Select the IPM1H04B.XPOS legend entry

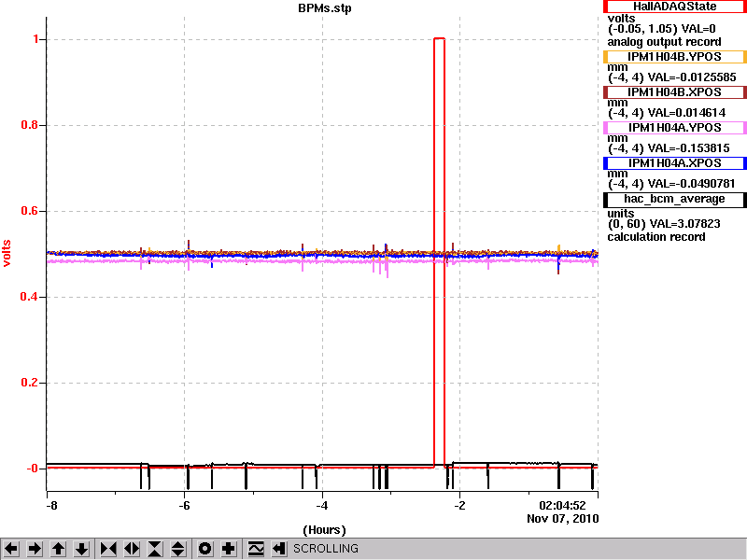point(674,91)
